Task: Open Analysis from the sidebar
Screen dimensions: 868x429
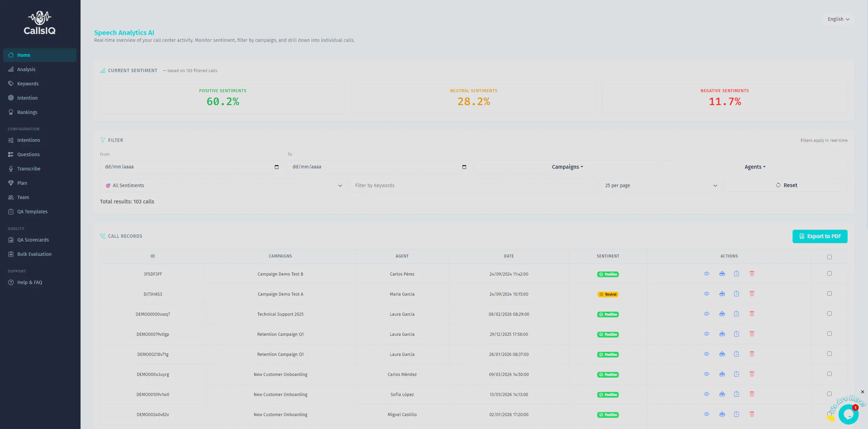Action: (x=40, y=69)
